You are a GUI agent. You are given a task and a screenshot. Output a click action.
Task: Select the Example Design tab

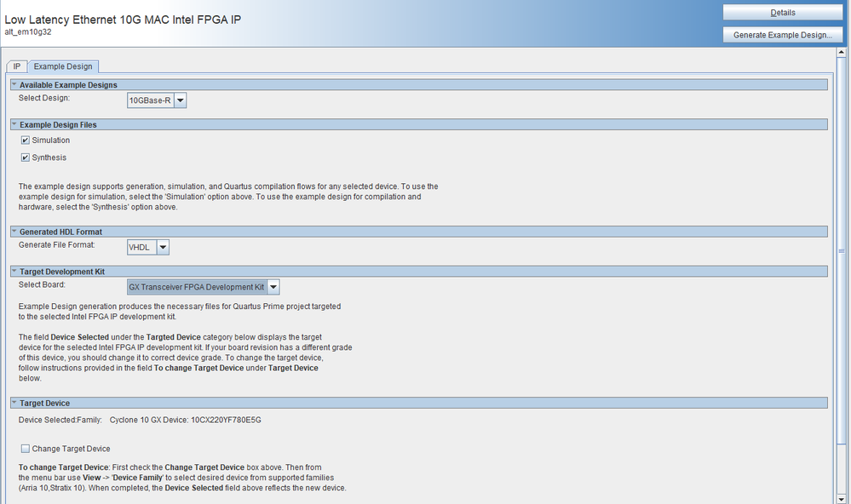pyautogui.click(x=63, y=66)
